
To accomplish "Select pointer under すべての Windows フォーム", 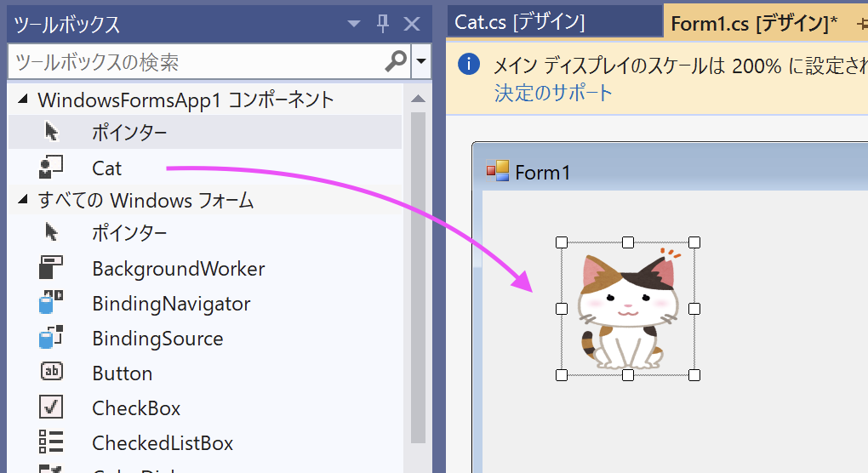I will click(x=205, y=232).
